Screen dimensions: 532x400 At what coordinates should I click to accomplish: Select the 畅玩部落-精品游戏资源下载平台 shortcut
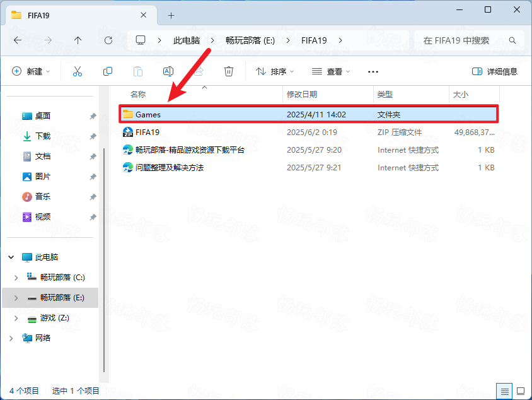coord(190,150)
